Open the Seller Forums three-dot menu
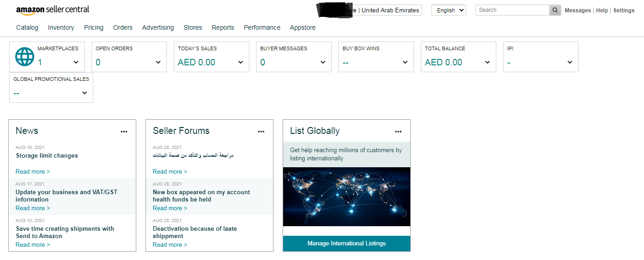 261,132
